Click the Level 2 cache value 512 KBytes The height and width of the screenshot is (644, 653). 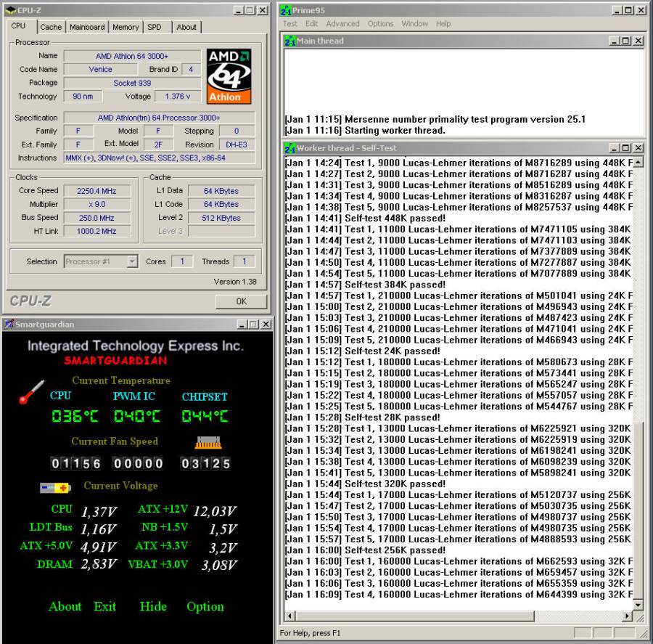pyautogui.click(x=221, y=218)
